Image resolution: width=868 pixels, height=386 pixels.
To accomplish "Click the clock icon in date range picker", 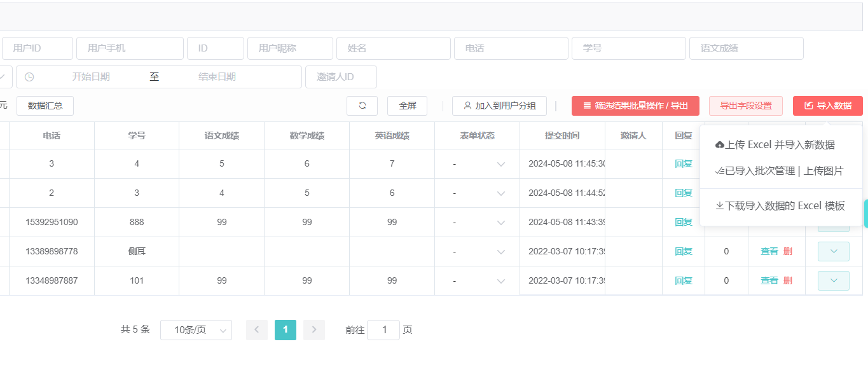I will pos(29,77).
